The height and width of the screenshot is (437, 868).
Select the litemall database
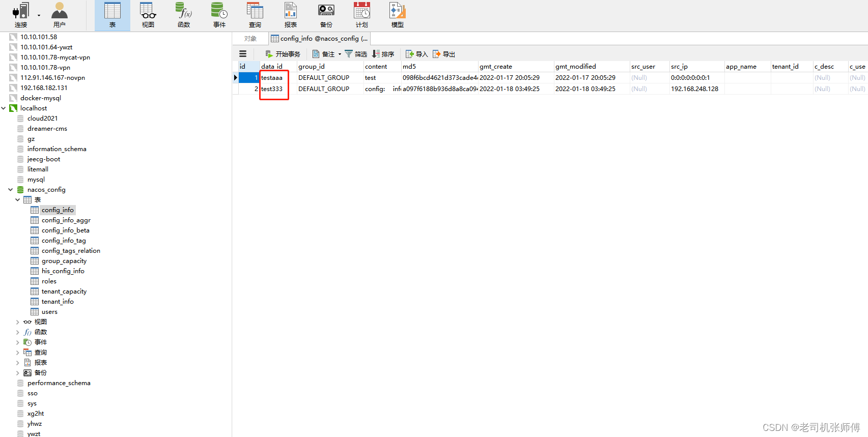pos(38,169)
